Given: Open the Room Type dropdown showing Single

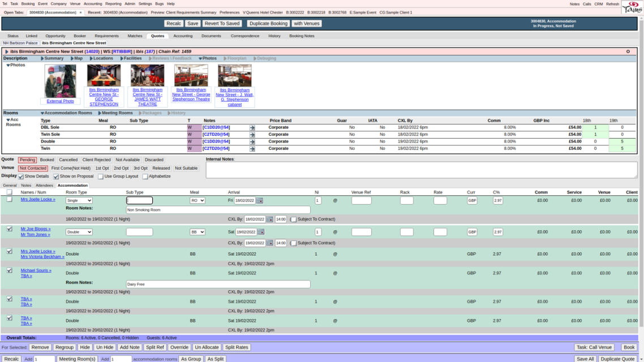Looking at the screenshot, I should (x=79, y=201).
